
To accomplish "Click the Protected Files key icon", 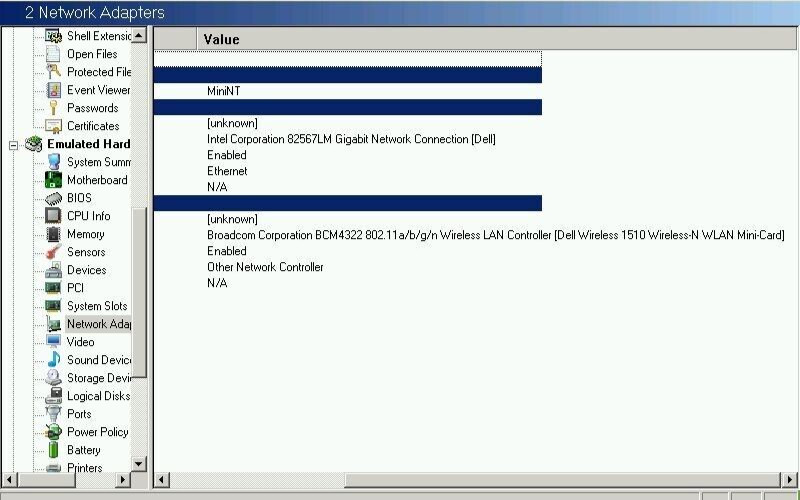I will pyautogui.click(x=53, y=71).
